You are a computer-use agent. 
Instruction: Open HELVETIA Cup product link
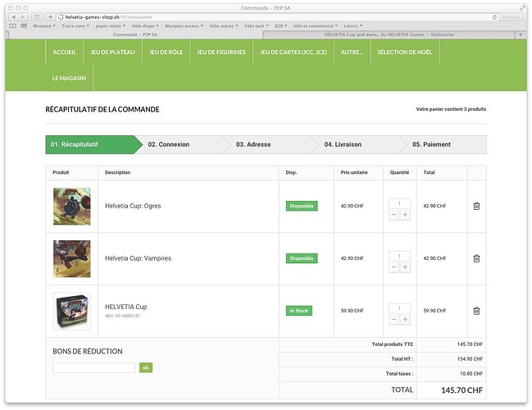(126, 307)
